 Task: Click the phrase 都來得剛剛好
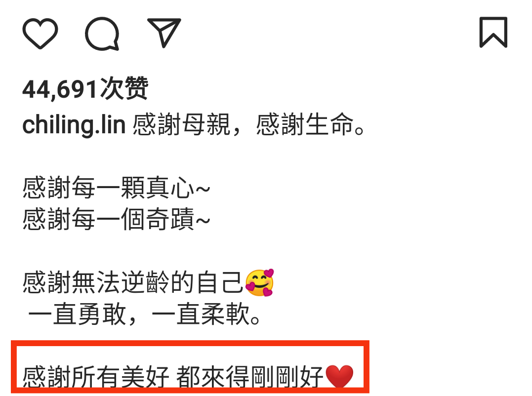pyautogui.click(x=250, y=377)
